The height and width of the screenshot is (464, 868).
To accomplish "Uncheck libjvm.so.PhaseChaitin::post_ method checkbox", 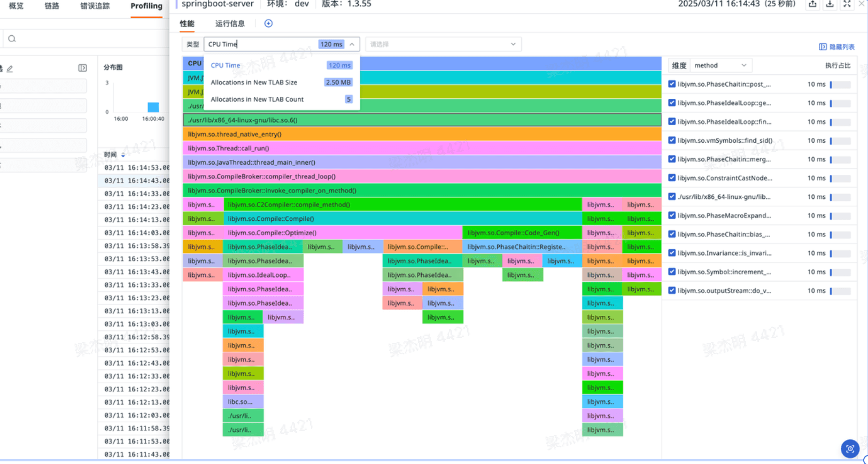I will (672, 84).
